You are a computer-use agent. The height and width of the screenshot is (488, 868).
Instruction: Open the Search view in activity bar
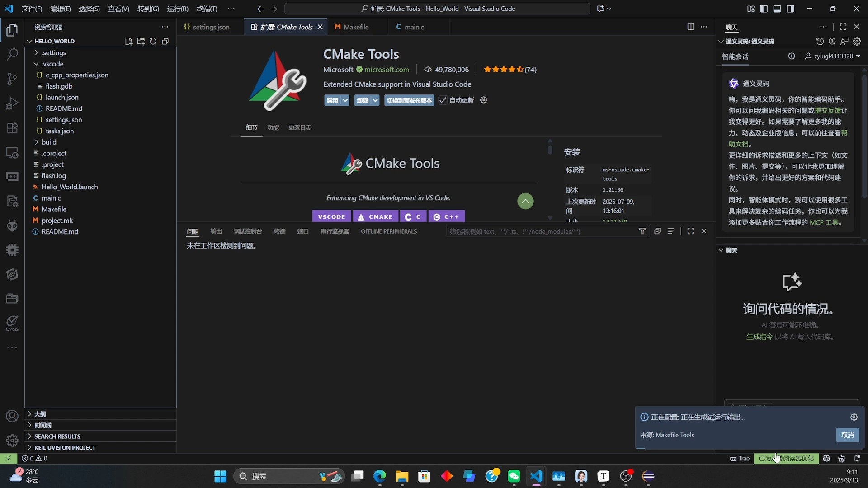(x=12, y=55)
